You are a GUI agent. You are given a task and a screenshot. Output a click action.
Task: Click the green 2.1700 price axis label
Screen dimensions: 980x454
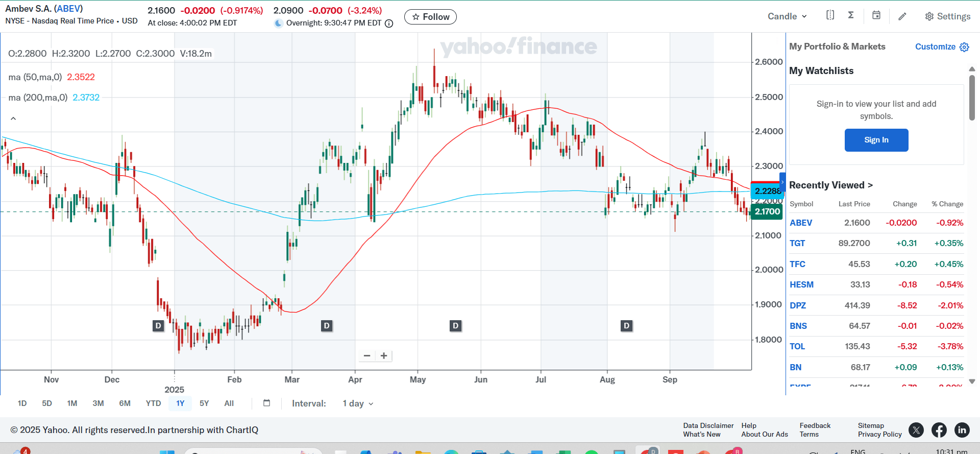(767, 211)
